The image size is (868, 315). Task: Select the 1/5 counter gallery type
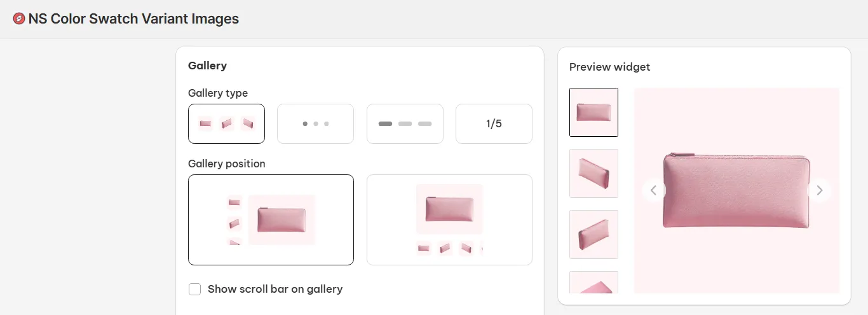[494, 123]
